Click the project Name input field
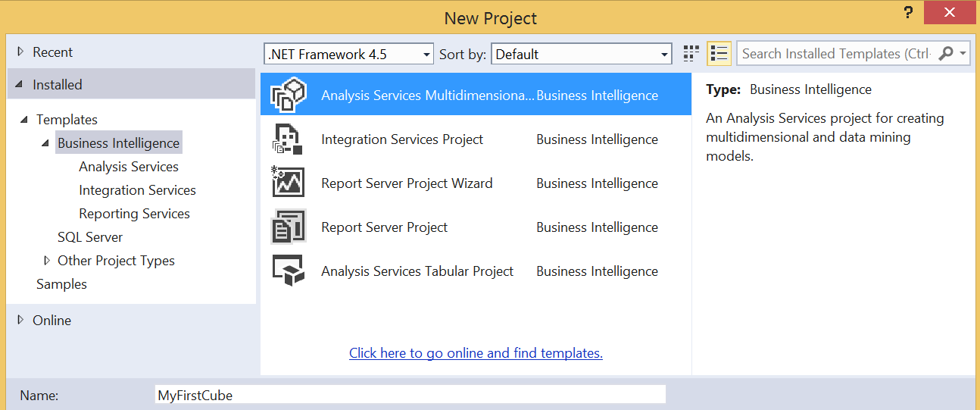This screenshot has height=410, width=980. [x=410, y=395]
